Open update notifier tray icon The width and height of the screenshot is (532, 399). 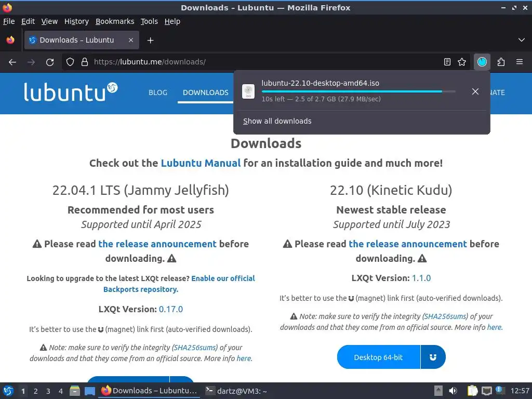pyautogui.click(x=499, y=390)
